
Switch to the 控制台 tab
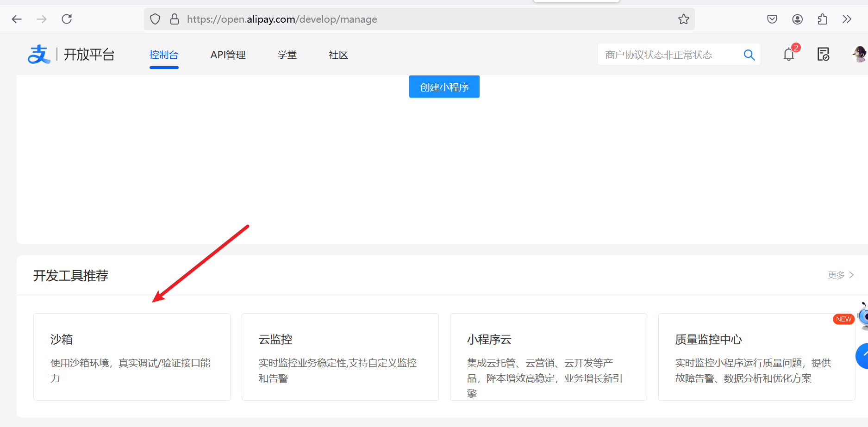(x=164, y=55)
